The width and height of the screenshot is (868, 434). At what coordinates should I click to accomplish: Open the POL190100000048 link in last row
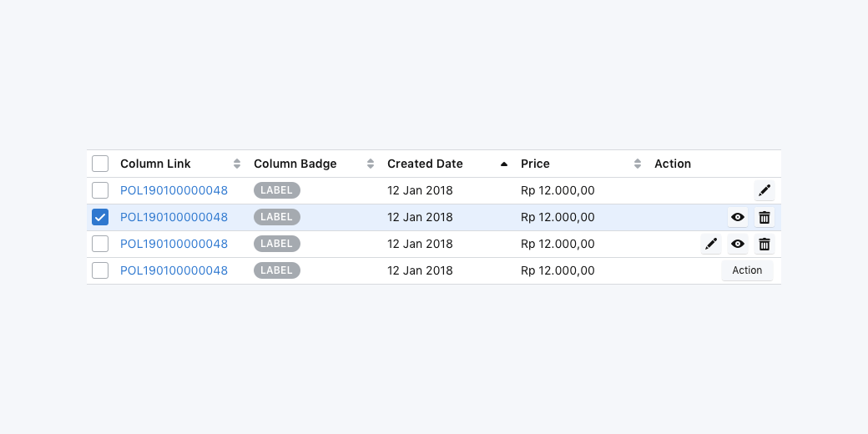pos(174,270)
